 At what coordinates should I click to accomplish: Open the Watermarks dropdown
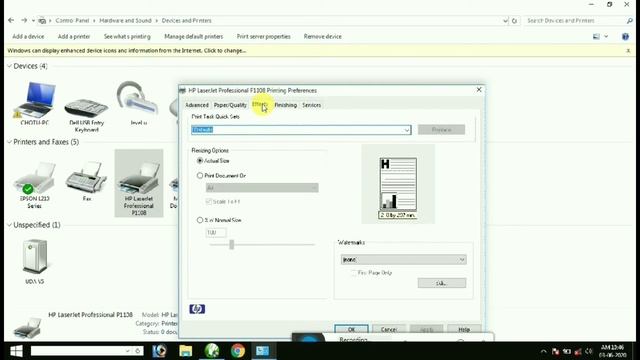[403, 260]
